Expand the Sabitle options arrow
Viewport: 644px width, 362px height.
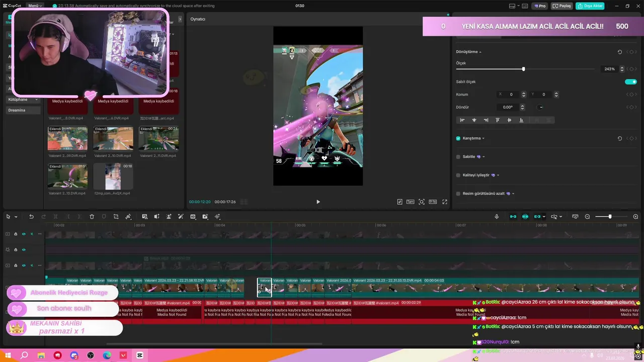click(x=484, y=157)
